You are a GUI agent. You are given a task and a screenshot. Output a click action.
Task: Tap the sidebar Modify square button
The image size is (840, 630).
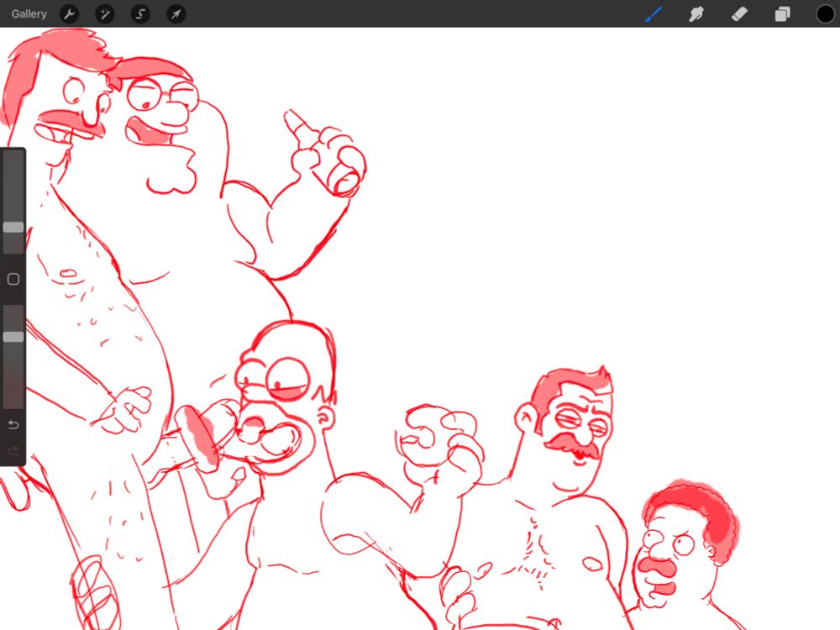pyautogui.click(x=13, y=279)
